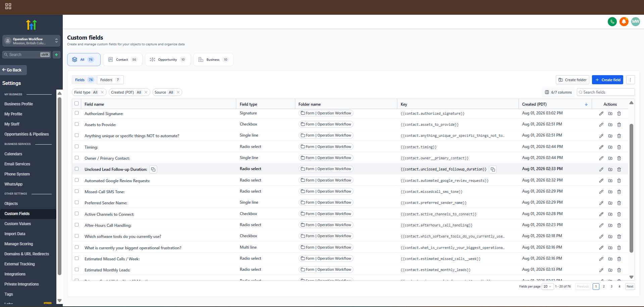Viewport: 644px width, 307px height.
Task: Open the MW user avatar menu
Action: pos(636,22)
